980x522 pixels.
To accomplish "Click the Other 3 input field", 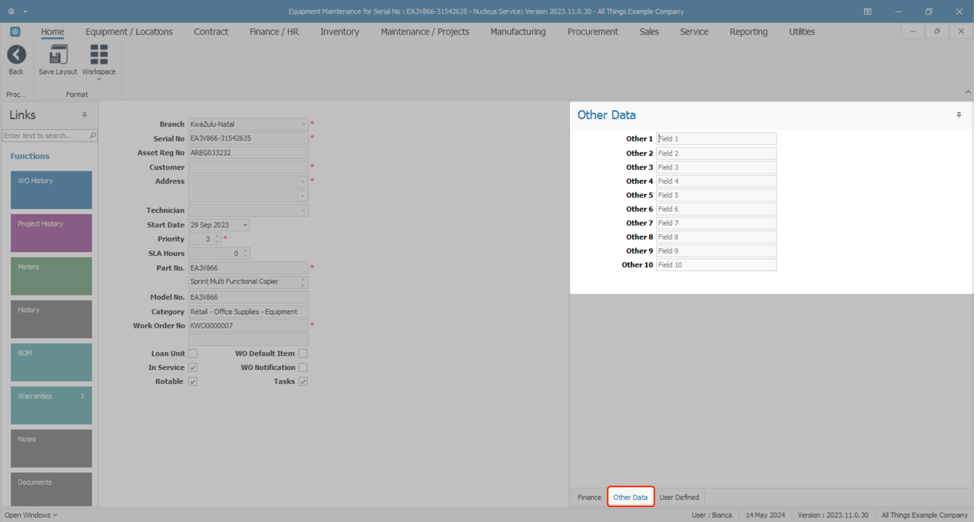I will [716, 167].
